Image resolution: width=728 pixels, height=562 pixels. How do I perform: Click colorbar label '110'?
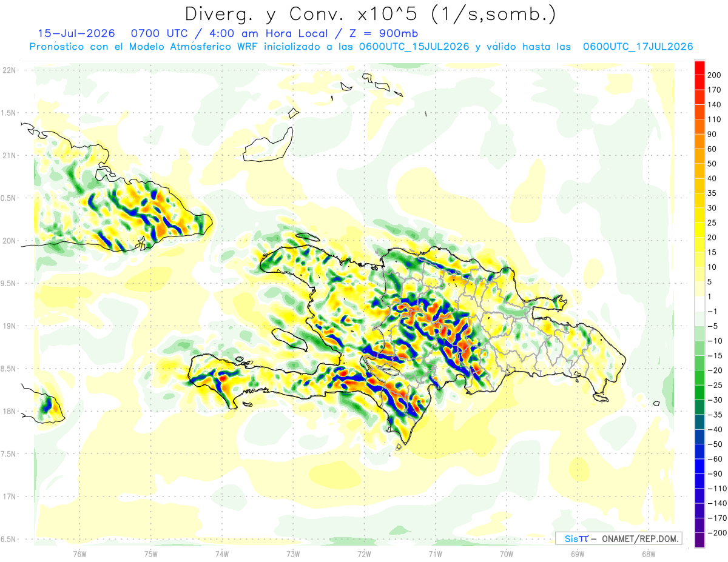tap(715, 119)
